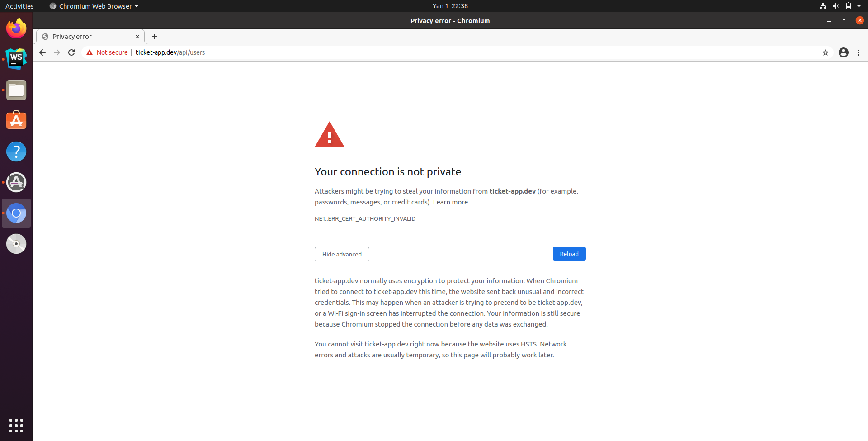The height and width of the screenshot is (441, 868).
Task: Open the Files manager in dock
Action: 16,90
